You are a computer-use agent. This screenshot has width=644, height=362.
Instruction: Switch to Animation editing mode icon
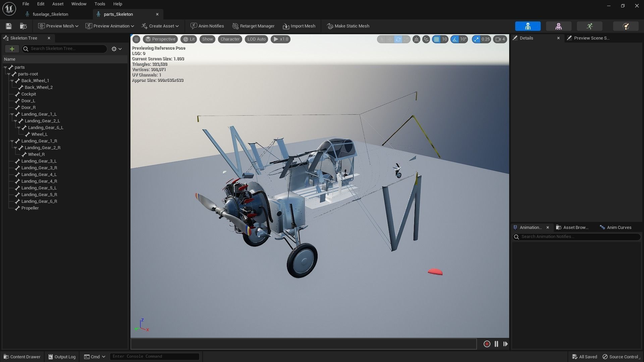point(589,26)
